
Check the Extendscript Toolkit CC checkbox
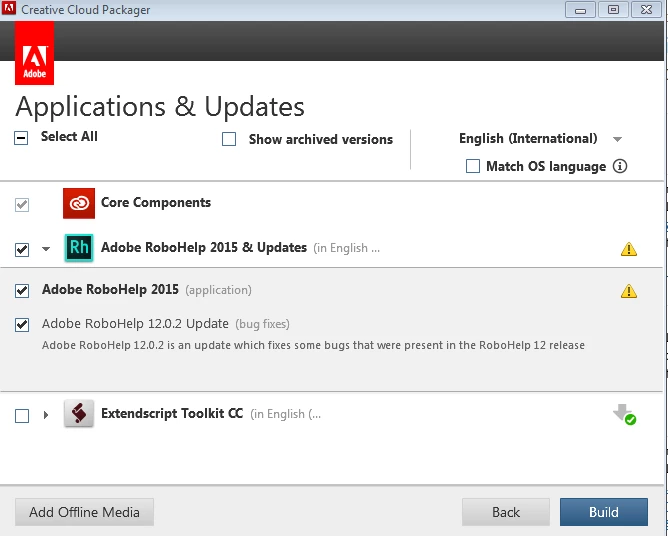tap(22, 415)
